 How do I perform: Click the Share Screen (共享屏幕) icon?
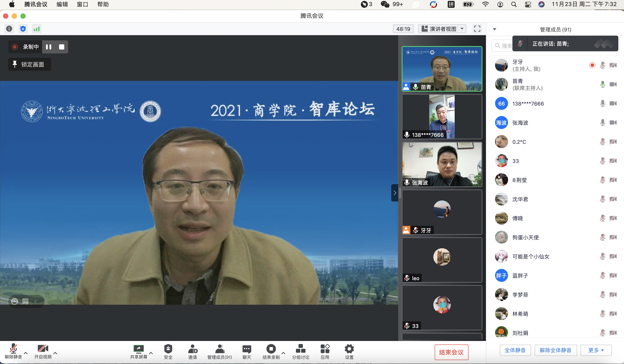pyautogui.click(x=139, y=349)
